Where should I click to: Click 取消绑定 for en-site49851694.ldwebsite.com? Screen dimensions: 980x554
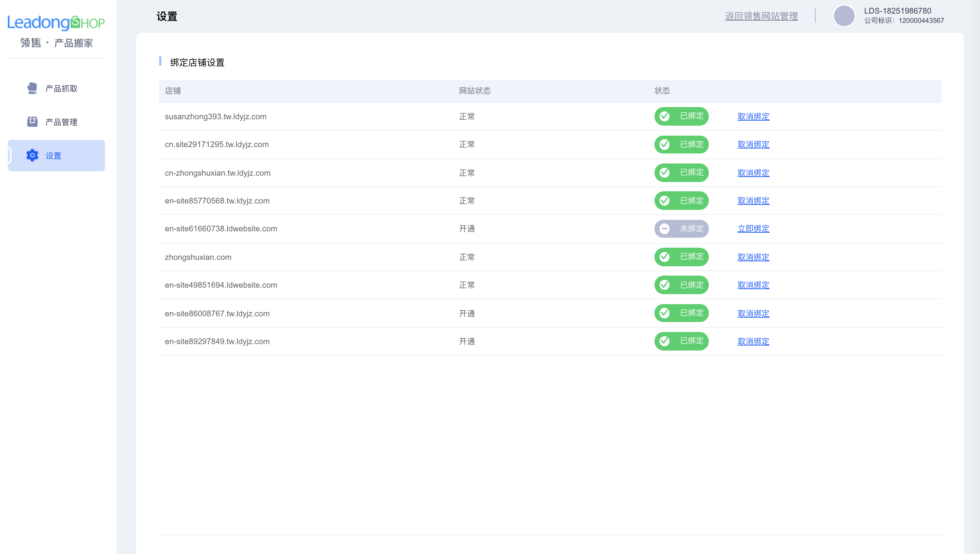(753, 285)
